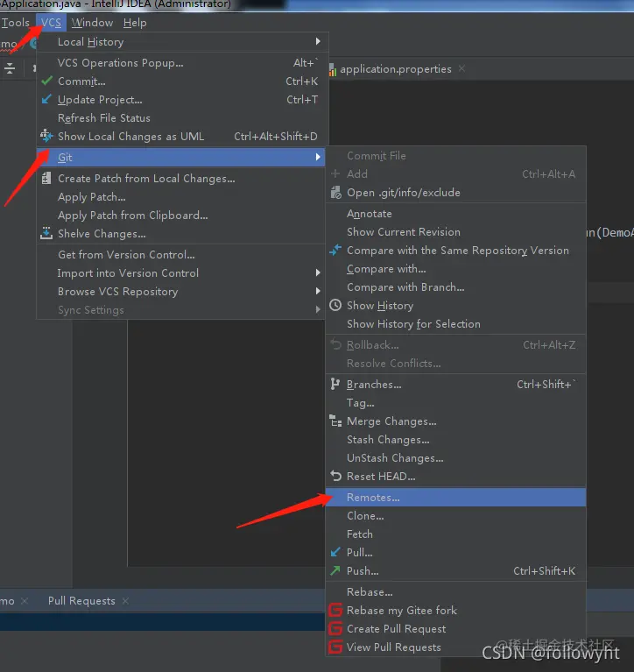
Task: Click the Open .git/info/exclude file icon
Action: (336, 193)
